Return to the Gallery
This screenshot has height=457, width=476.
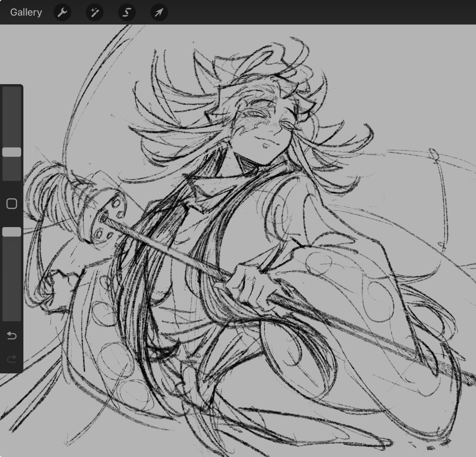[26, 12]
